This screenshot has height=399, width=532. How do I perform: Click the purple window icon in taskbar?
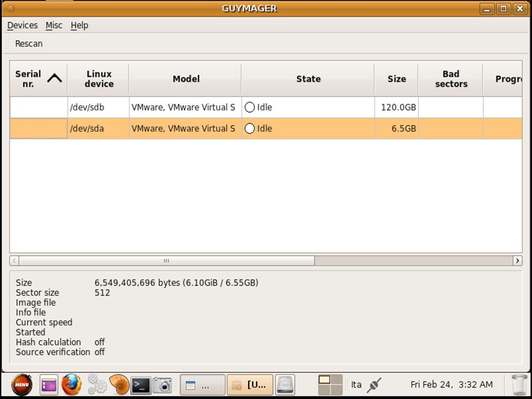tap(49, 385)
